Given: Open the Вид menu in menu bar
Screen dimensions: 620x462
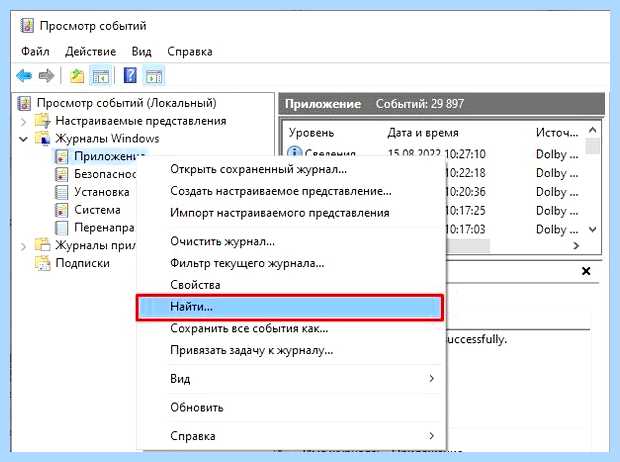Looking at the screenshot, I should point(142,51).
